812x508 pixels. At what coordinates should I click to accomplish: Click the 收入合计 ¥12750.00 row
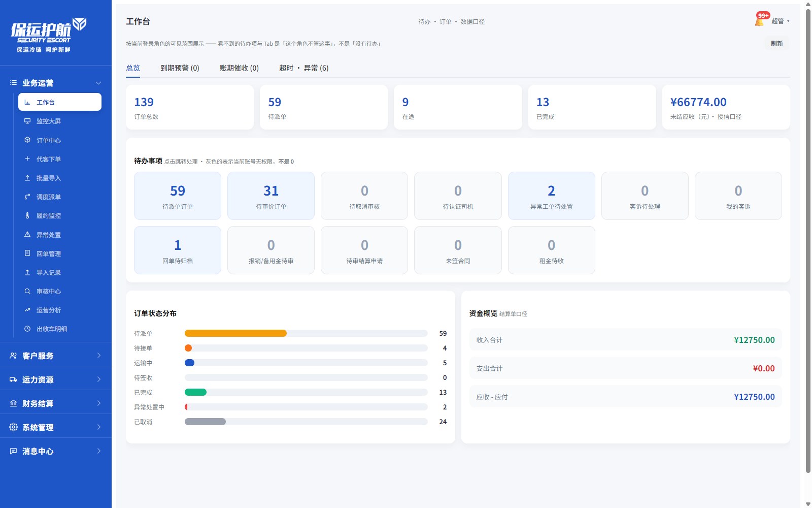(x=625, y=340)
